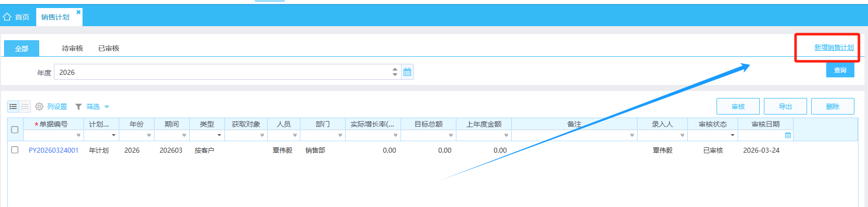This screenshot has width=868, height=207.
Task: Switch to compact list view icon
Action: (13, 107)
